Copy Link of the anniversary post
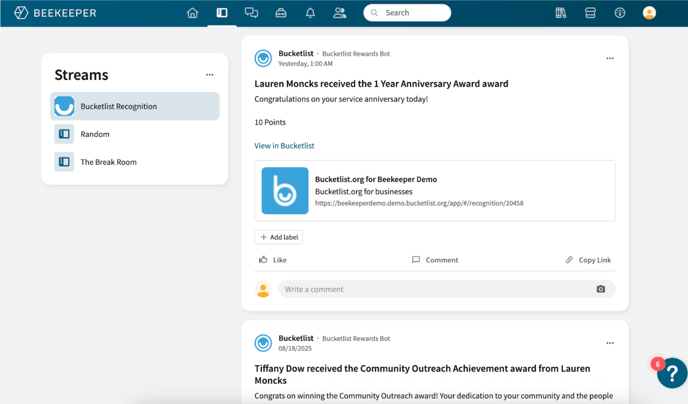 click(x=588, y=260)
